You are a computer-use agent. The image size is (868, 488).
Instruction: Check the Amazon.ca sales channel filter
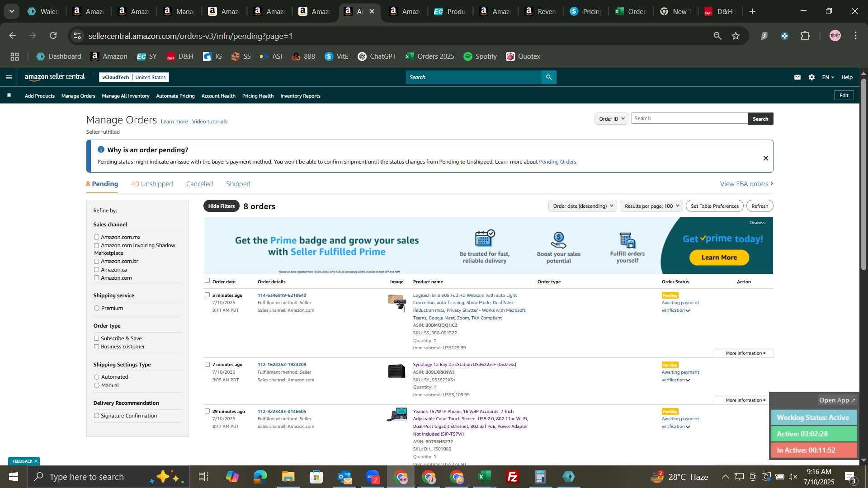click(x=96, y=270)
